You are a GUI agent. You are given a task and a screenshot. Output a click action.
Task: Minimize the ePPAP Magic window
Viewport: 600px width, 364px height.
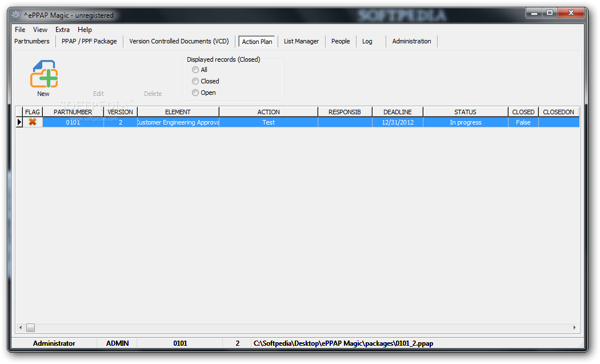pyautogui.click(x=534, y=13)
